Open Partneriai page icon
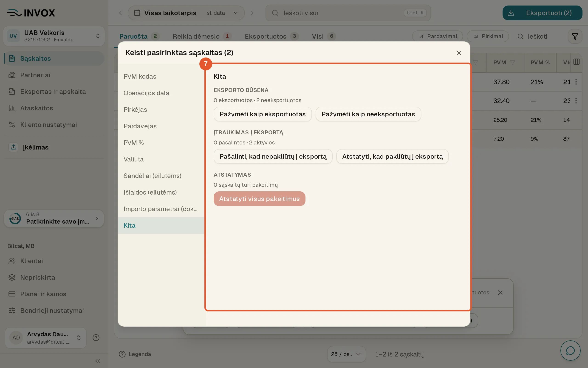This screenshot has width=588, height=368. coord(12,75)
